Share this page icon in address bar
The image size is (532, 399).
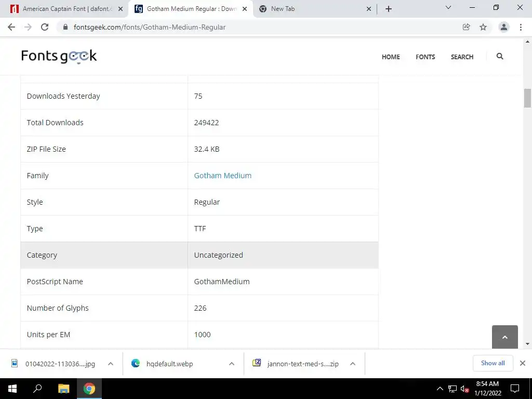click(x=467, y=27)
